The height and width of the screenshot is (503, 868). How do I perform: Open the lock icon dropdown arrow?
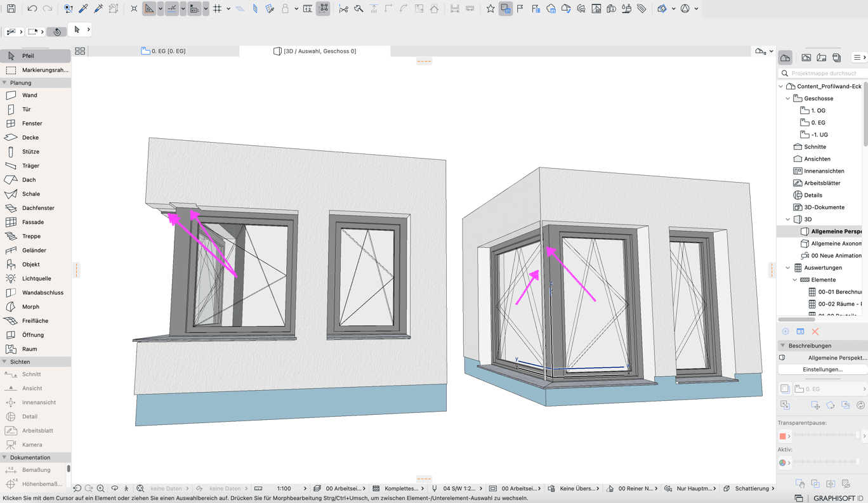click(296, 9)
